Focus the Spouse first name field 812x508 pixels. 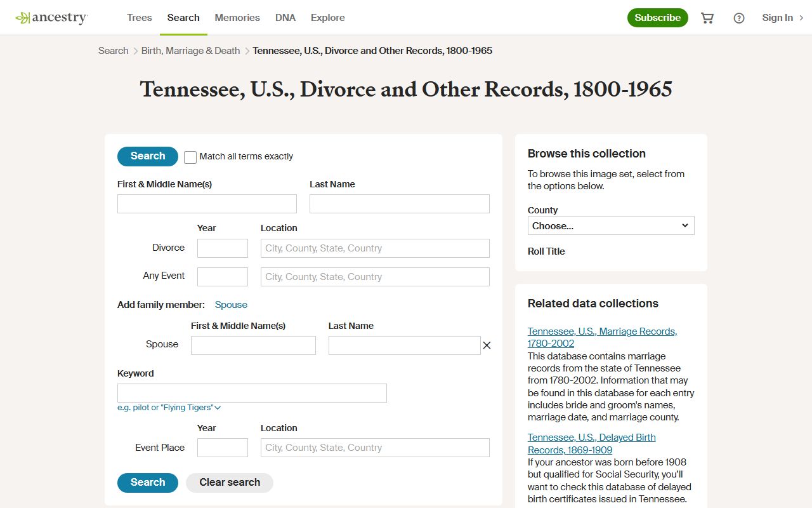click(253, 345)
